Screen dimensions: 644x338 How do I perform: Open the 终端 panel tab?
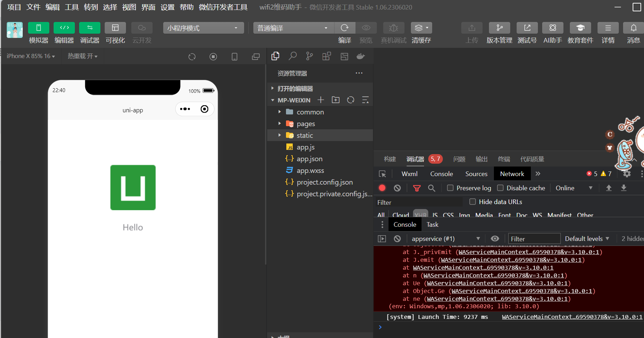[x=504, y=159]
